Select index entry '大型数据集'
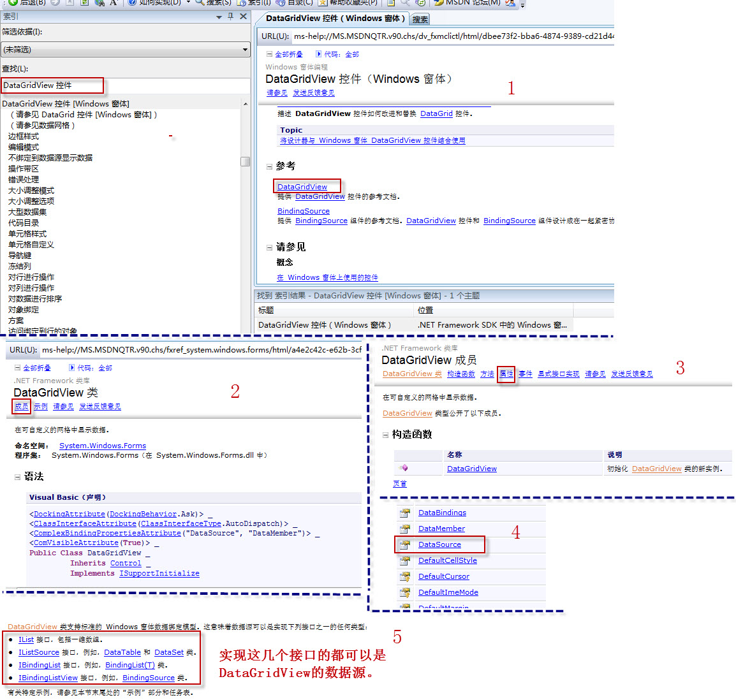This screenshot has height=700, width=736. (x=27, y=212)
